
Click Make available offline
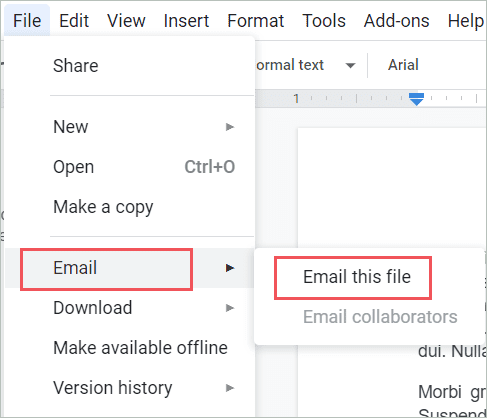tap(129, 348)
